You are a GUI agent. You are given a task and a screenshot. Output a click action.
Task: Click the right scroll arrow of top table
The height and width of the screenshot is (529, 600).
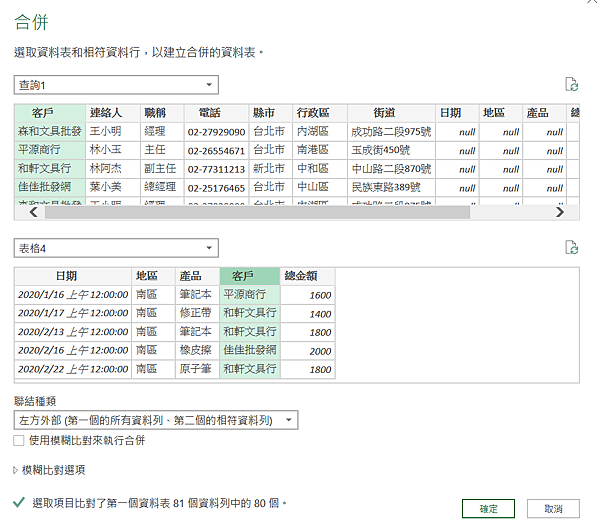[559, 212]
